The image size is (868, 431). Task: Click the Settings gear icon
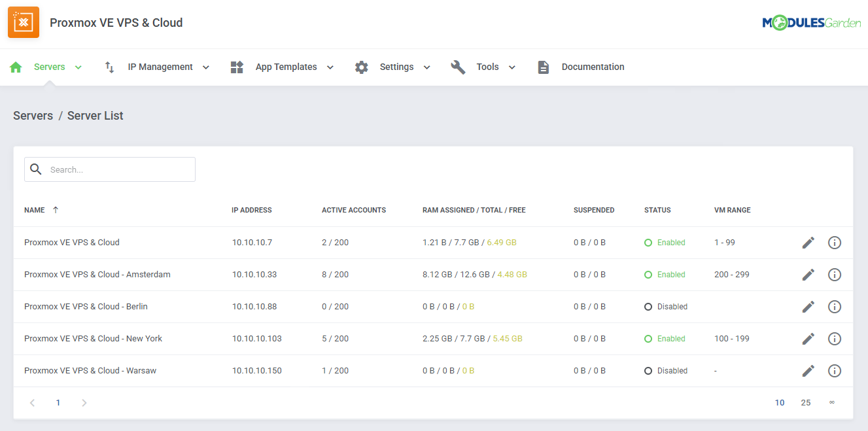tap(362, 67)
